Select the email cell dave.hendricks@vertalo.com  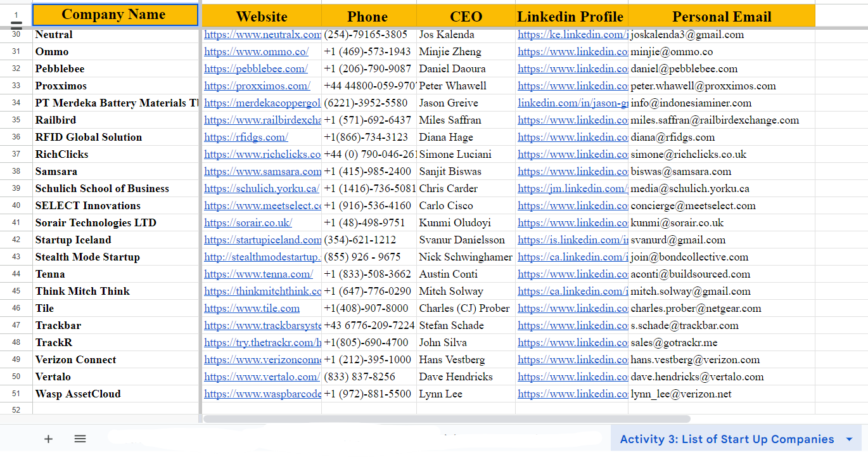[722, 377]
